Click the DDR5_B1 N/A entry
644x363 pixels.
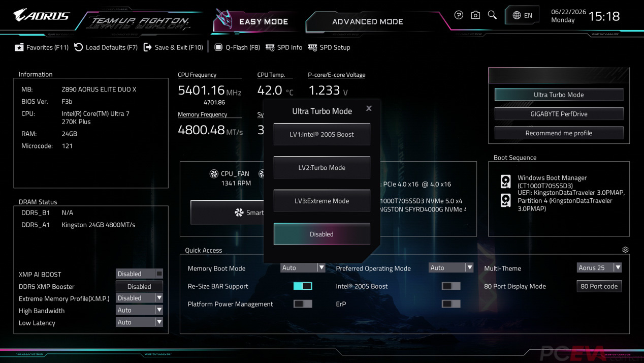(47, 213)
